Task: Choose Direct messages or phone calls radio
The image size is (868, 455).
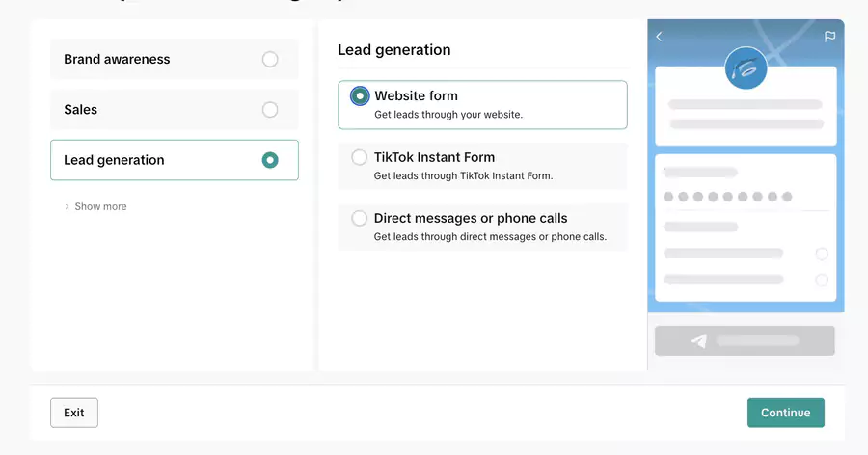Action: coord(360,218)
